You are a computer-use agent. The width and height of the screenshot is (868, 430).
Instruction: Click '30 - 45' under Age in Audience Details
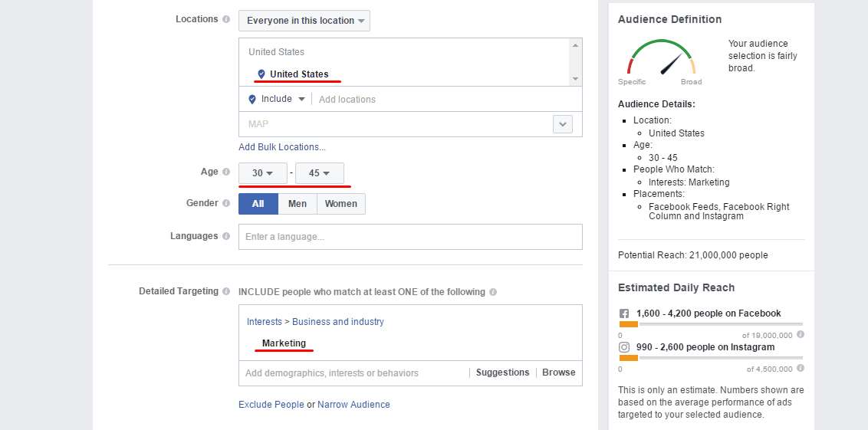[x=663, y=158]
